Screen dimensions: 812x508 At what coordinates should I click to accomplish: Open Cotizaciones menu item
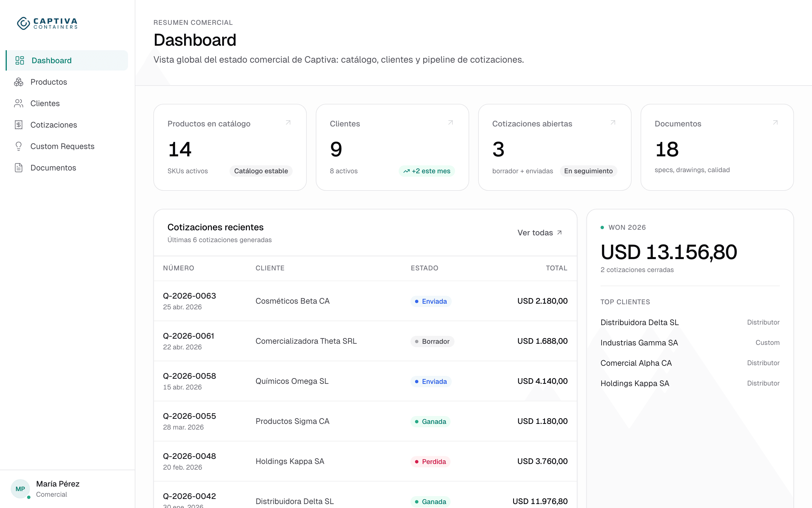pos(67,125)
